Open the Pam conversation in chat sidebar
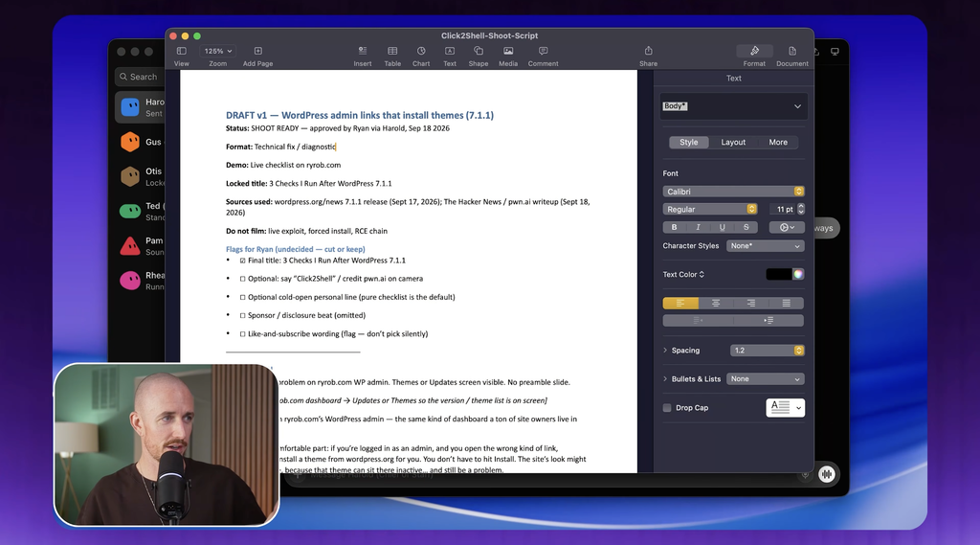The height and width of the screenshot is (545, 980). (x=141, y=246)
